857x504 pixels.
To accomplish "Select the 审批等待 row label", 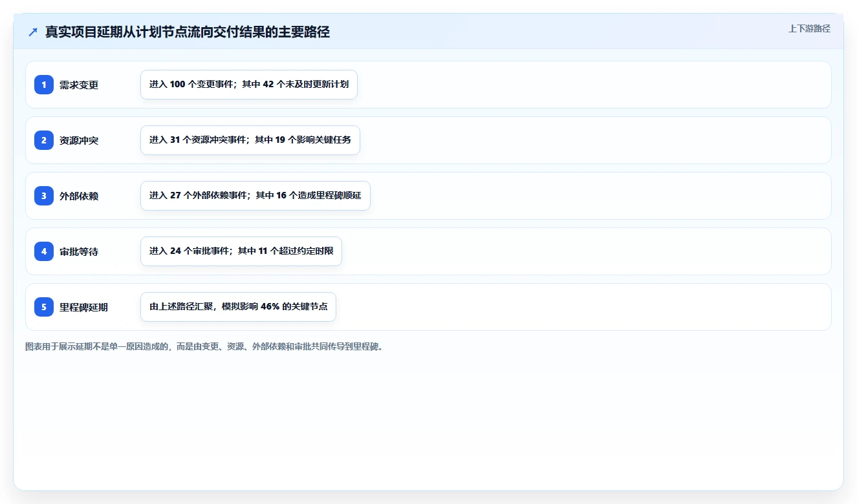I will (x=79, y=252).
